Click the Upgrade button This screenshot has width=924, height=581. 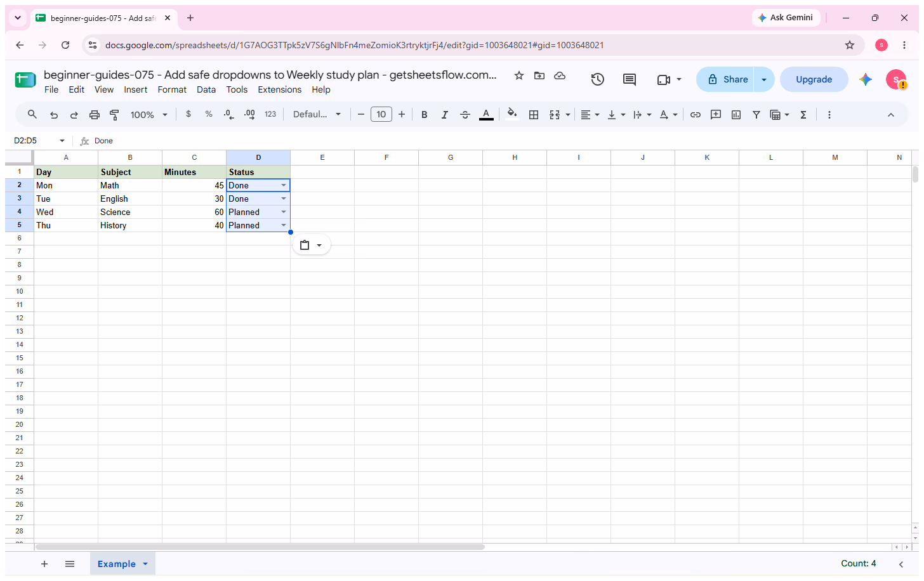coord(814,79)
